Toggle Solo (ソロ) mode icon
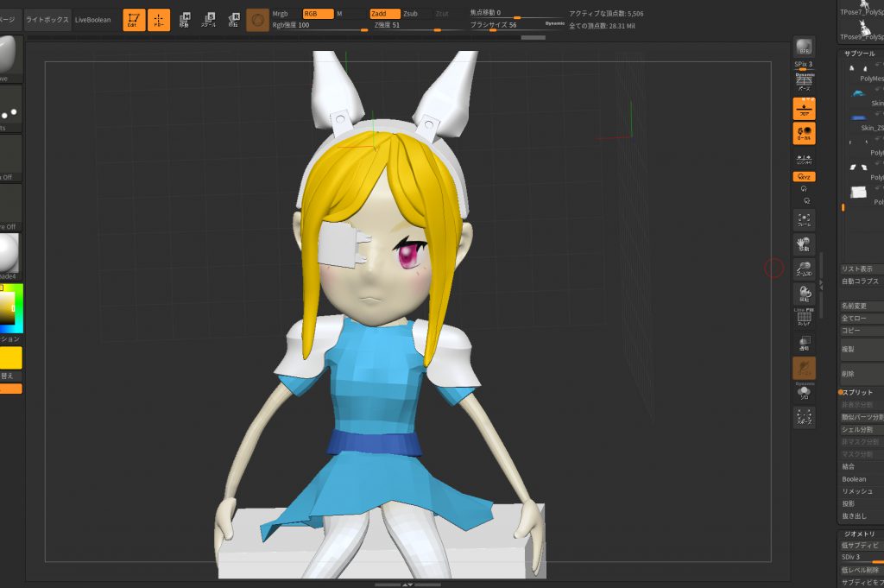This screenshot has height=588, width=884. (x=804, y=392)
